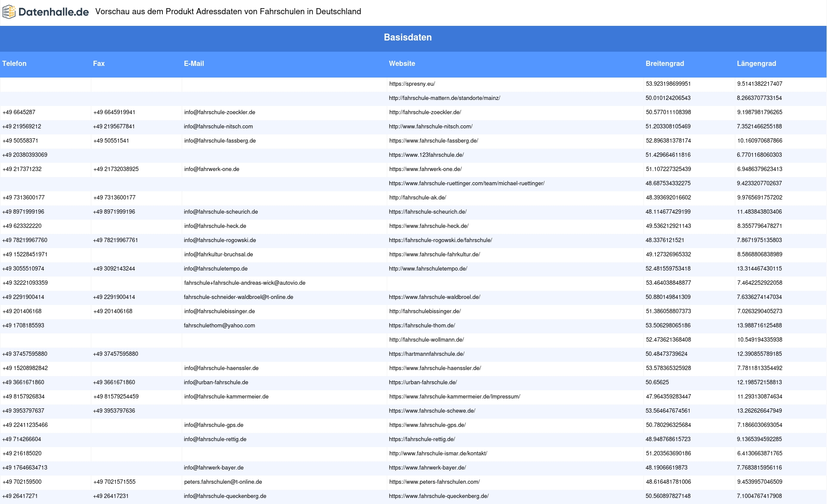Click email info@urban-fahrschule.de
The height and width of the screenshot is (504, 827).
pos(216,383)
